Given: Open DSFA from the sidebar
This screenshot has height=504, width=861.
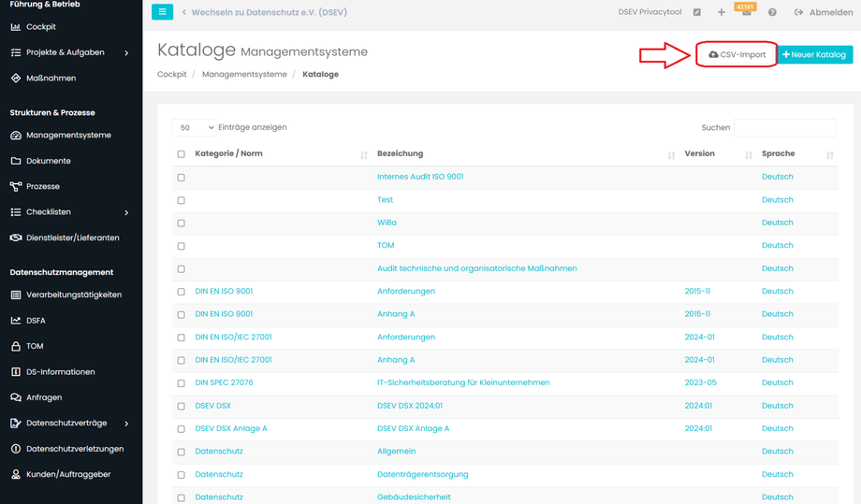Looking at the screenshot, I should [36, 321].
